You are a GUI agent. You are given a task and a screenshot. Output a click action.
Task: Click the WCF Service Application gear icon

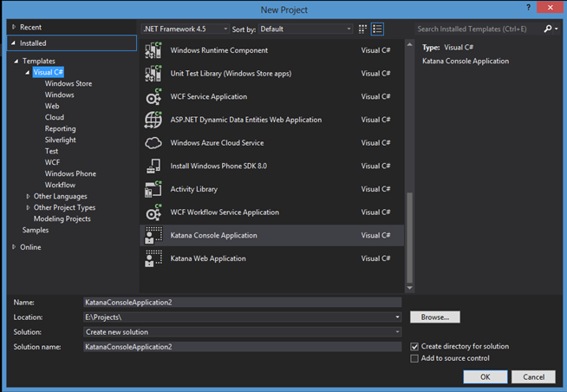click(153, 96)
